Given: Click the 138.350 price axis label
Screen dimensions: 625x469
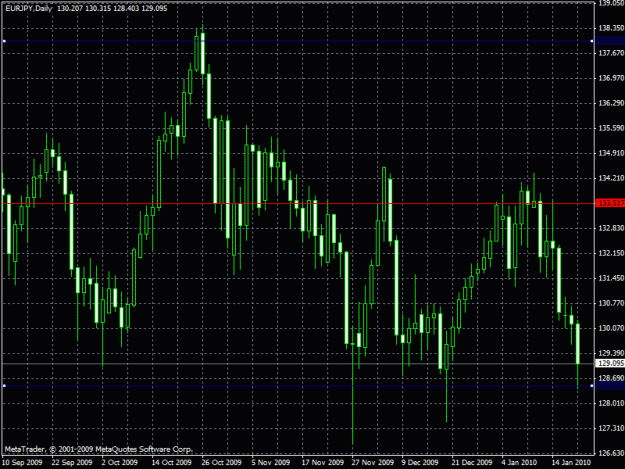Looking at the screenshot, I should tap(611, 28).
